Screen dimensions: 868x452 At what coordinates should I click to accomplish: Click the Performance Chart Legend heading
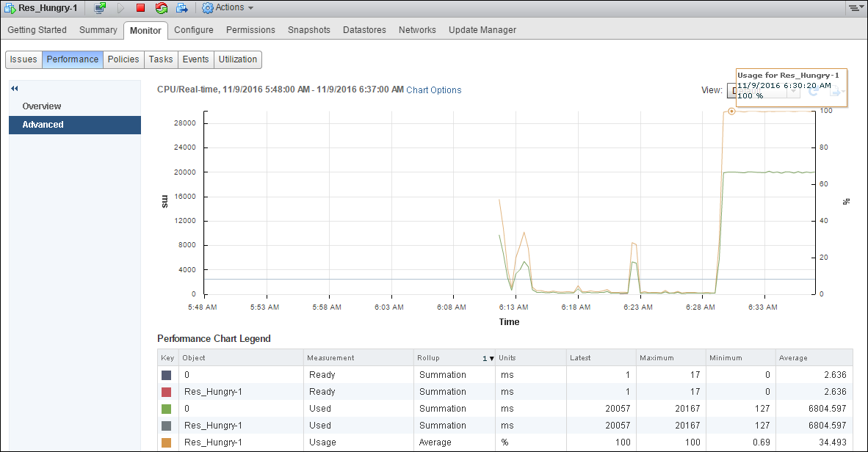[x=214, y=338]
